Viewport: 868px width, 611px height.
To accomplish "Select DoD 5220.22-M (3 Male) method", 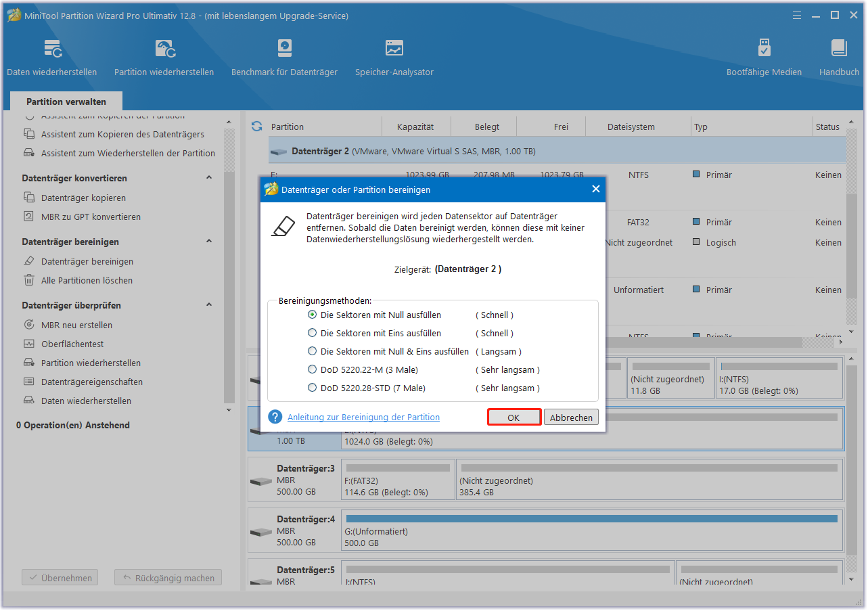I will click(312, 369).
